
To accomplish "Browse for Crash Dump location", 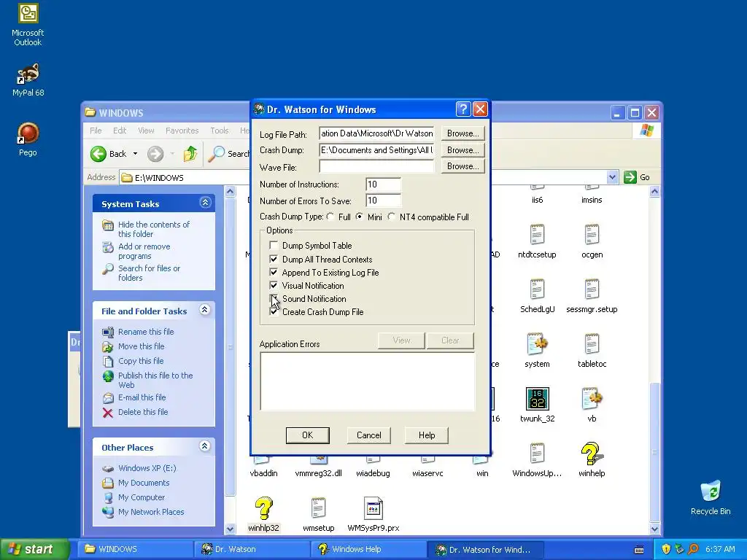I will (463, 150).
